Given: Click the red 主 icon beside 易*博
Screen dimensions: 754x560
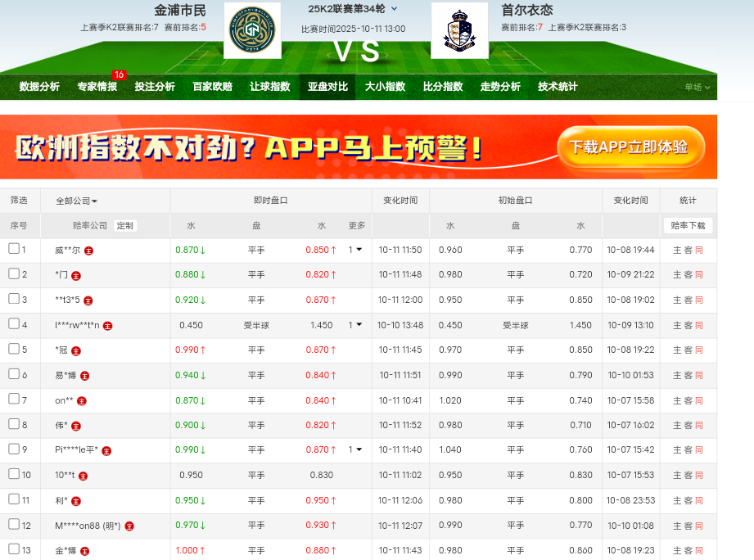Looking at the screenshot, I should [x=85, y=376].
